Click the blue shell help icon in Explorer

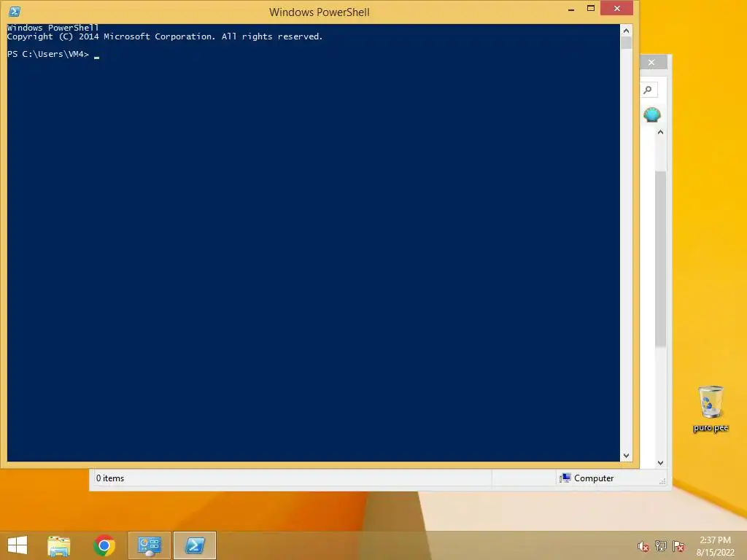pyautogui.click(x=651, y=114)
